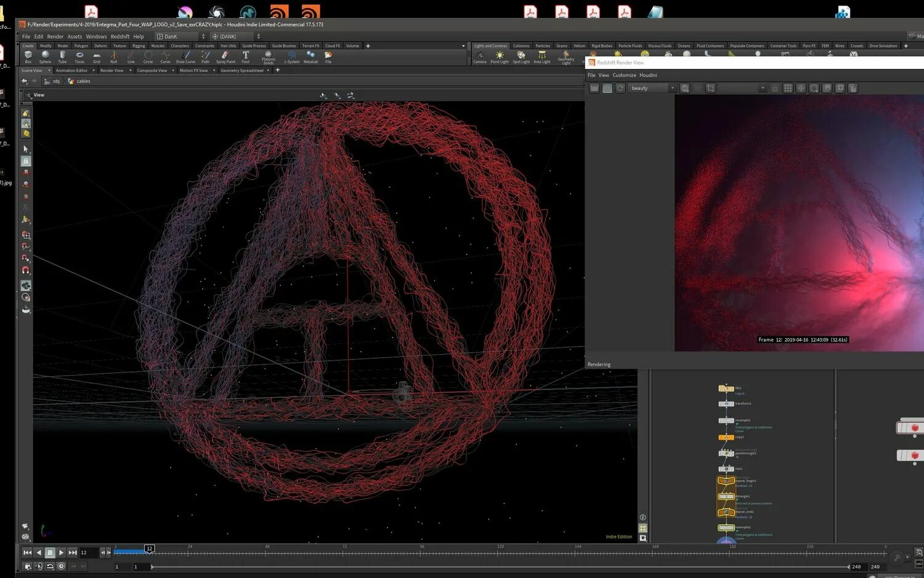Choose the Spray Paint tool
Image resolution: width=924 pixels, height=578 pixels.
[x=225, y=57]
